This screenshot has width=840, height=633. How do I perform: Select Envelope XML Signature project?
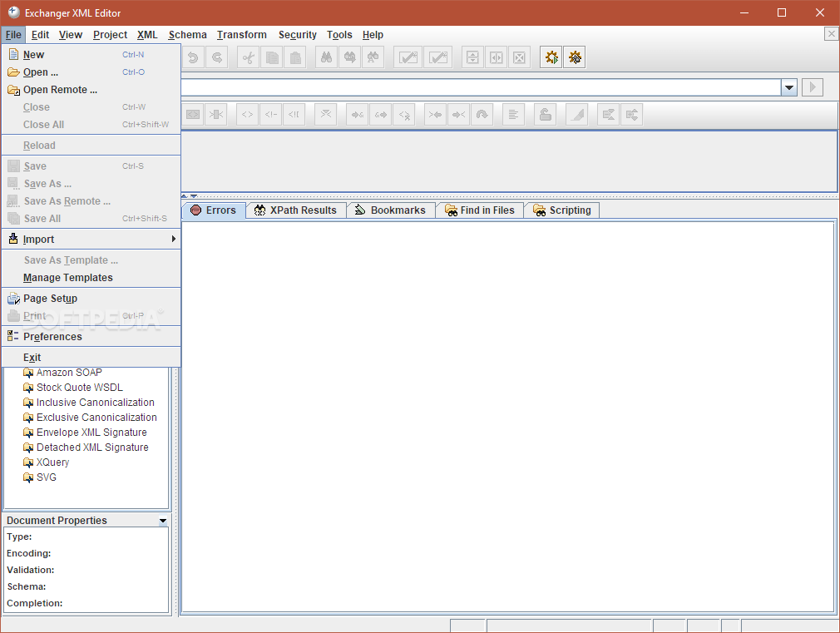[x=91, y=432]
